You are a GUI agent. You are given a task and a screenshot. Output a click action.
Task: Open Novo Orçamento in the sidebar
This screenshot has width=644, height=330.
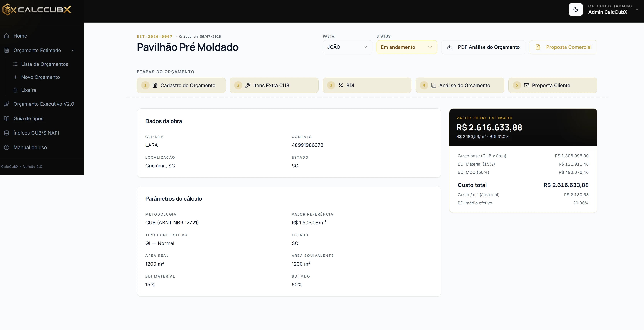(41, 77)
